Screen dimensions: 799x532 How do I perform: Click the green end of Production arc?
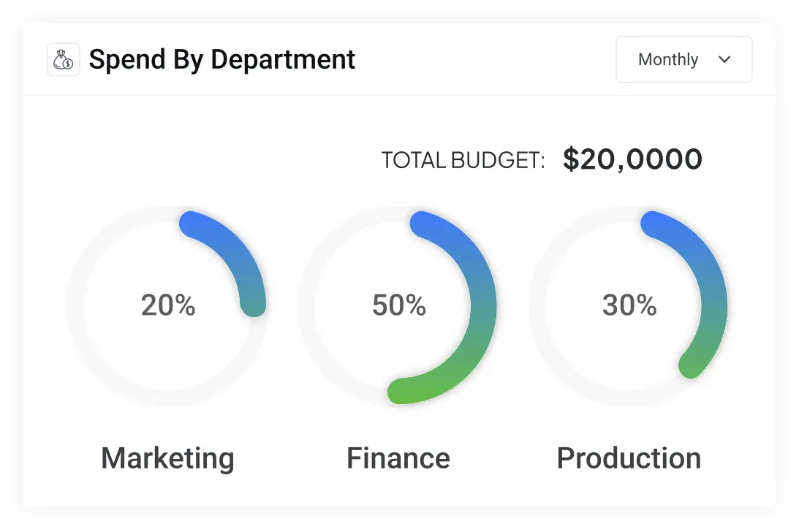point(692,365)
